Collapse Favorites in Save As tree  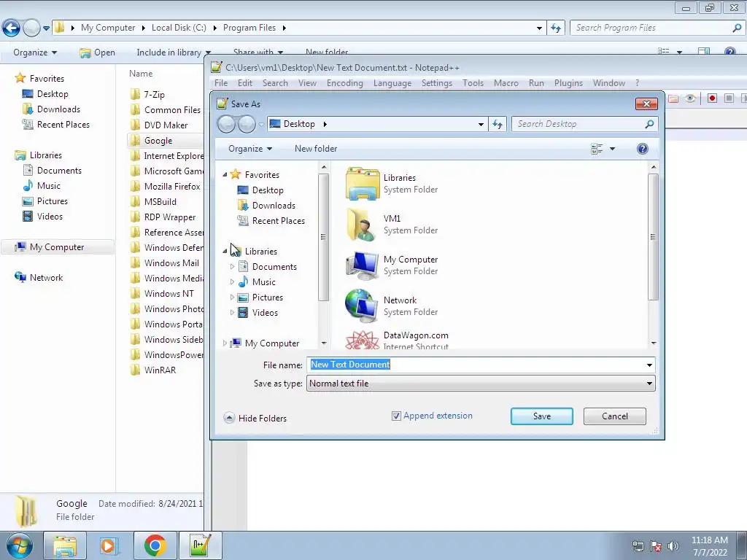tap(225, 175)
